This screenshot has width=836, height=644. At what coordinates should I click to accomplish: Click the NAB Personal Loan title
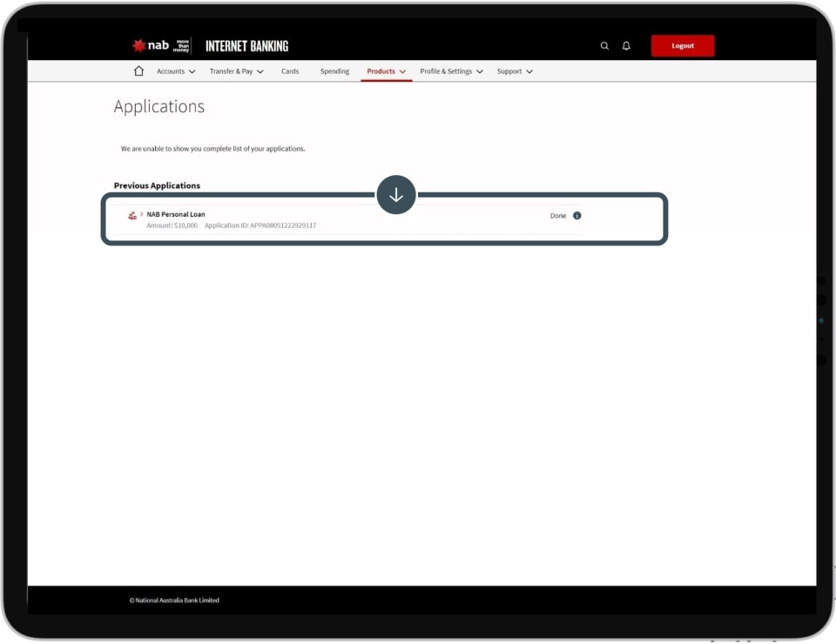coord(176,214)
